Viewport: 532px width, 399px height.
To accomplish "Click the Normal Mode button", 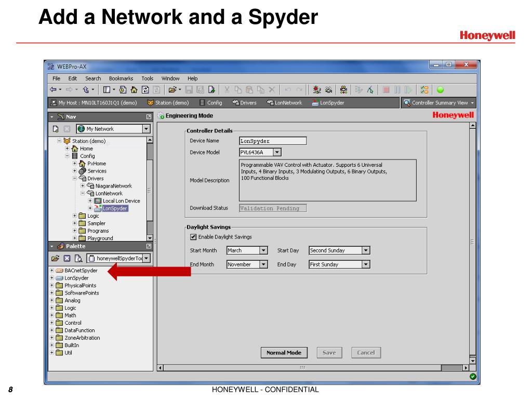I will click(284, 353).
